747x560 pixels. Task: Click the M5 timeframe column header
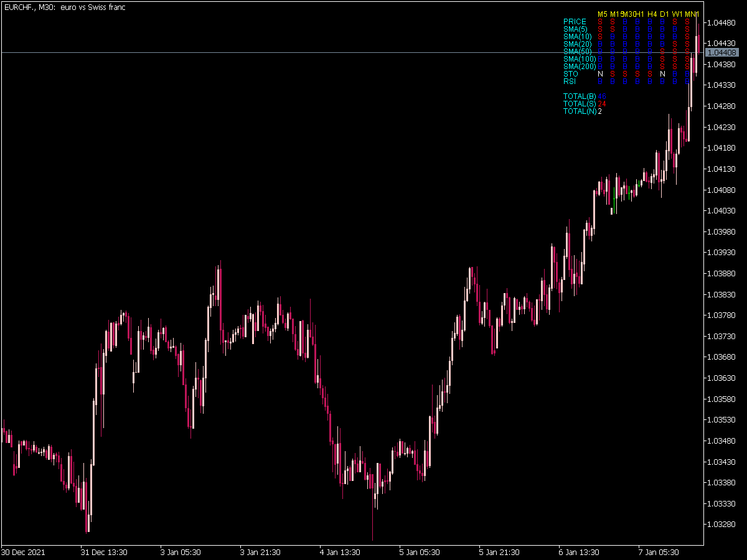(x=602, y=14)
